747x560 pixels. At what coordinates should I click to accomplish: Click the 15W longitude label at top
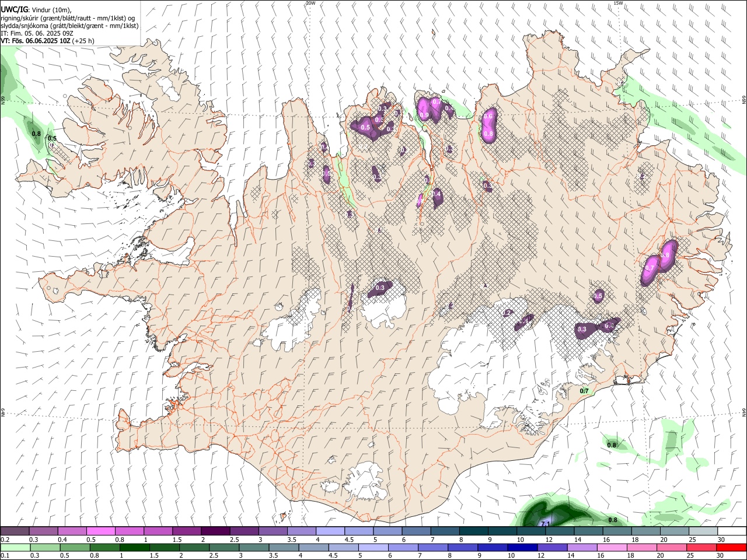[618, 3]
